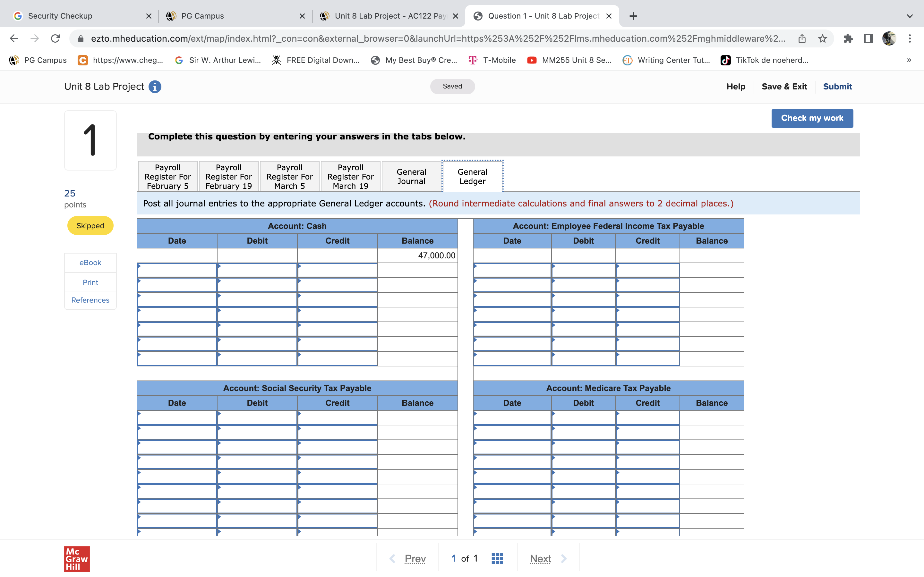Open the Chrome extensions puzzle icon

pyautogui.click(x=848, y=38)
